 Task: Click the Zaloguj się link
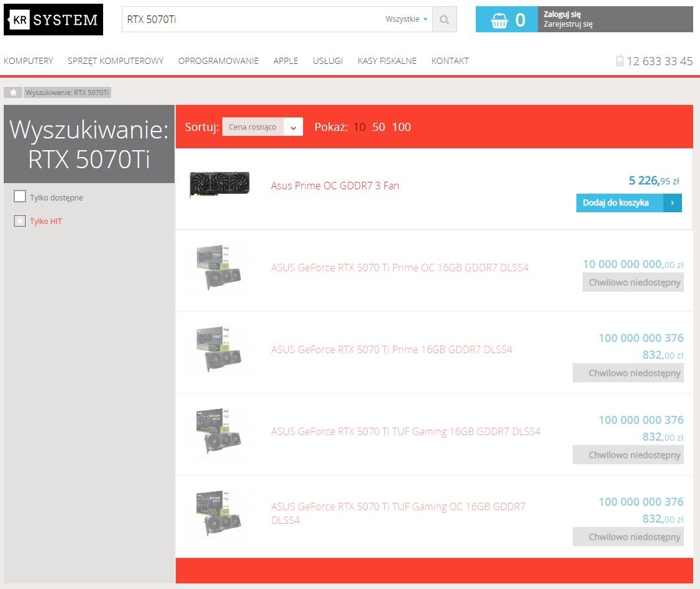562,14
